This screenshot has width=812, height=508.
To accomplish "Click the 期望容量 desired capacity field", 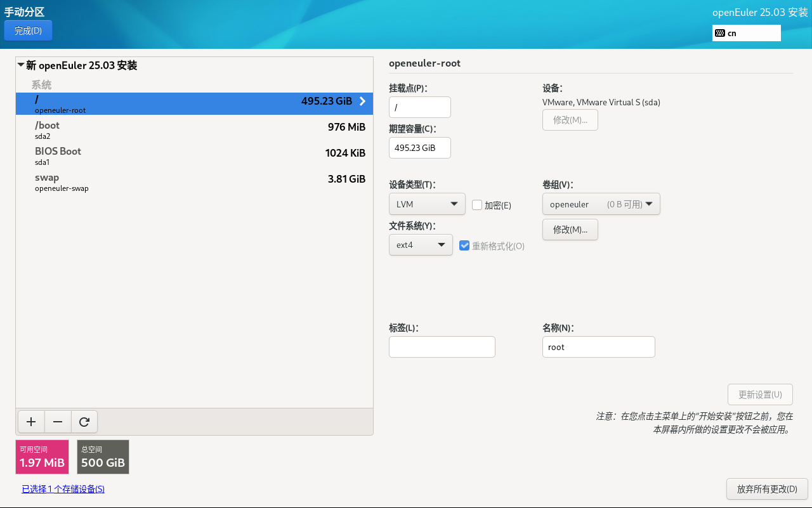I will (420, 148).
